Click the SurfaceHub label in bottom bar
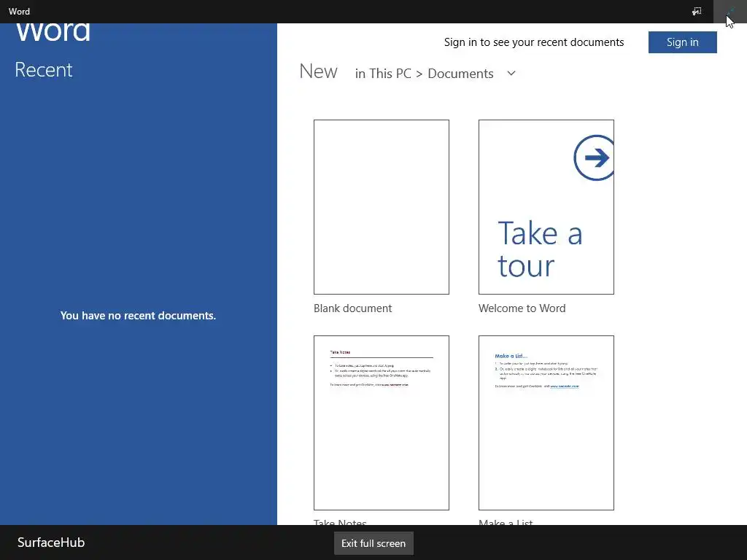This screenshot has width=747, height=560. tap(51, 542)
